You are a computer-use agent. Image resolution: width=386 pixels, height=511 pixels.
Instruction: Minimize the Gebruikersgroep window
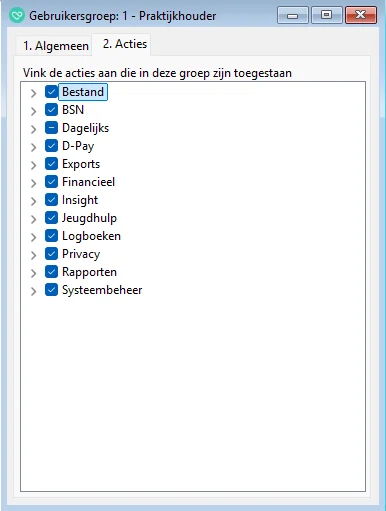pos(293,15)
